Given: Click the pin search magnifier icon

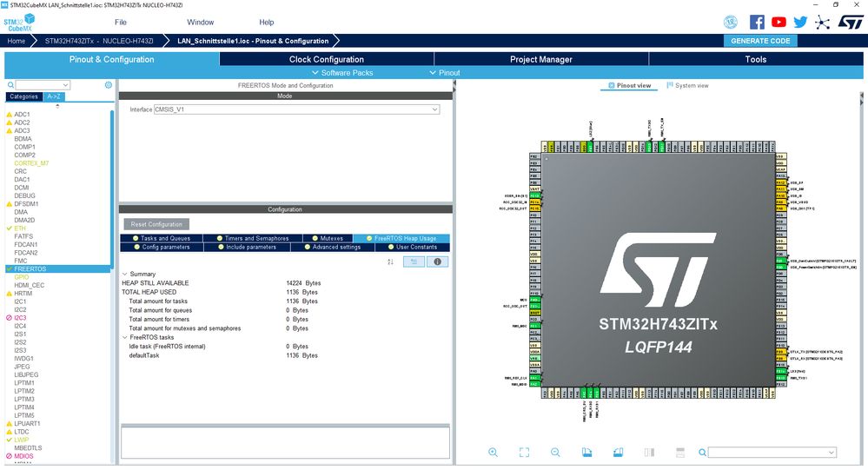Looking at the screenshot, I should coord(702,453).
